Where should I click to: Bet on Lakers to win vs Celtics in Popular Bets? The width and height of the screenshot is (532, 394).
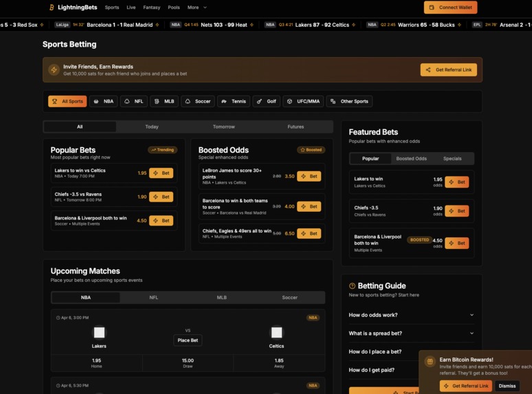coord(161,173)
